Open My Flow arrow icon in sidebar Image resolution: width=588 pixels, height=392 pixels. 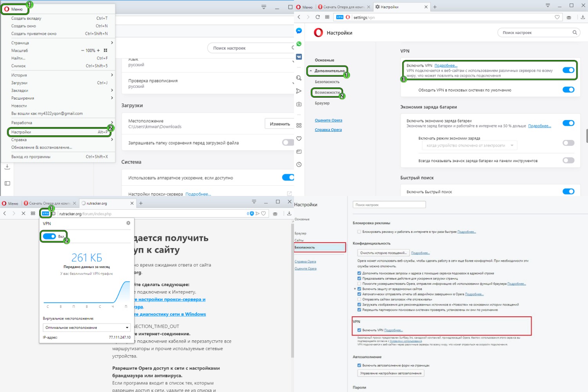299,91
